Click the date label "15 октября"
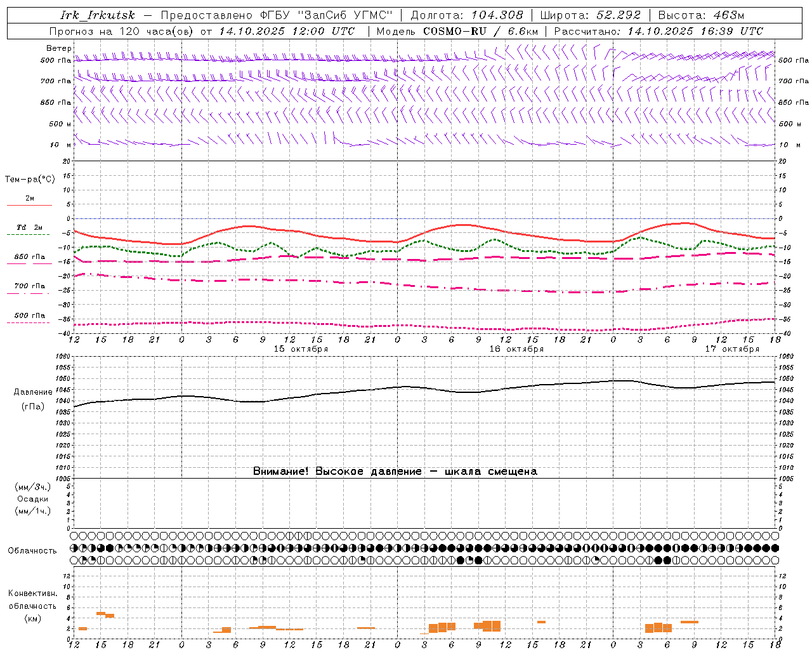The image size is (812, 650). (x=301, y=349)
